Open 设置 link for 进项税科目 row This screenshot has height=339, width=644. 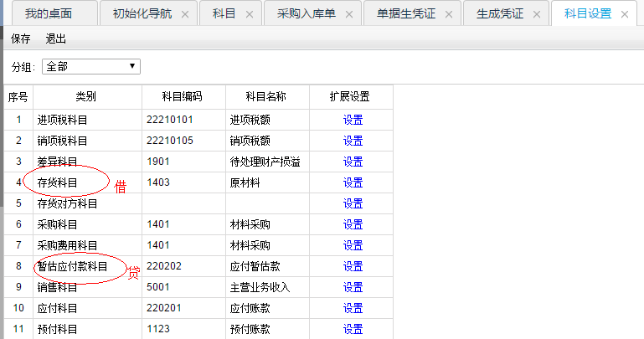click(353, 120)
